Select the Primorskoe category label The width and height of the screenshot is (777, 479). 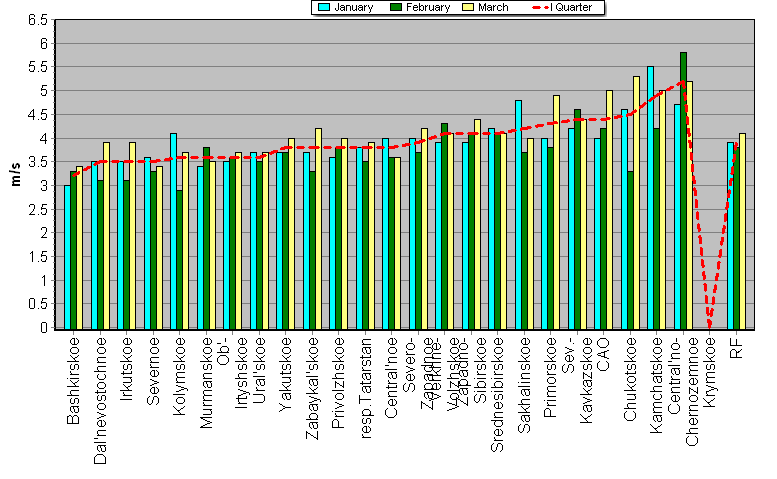tap(551, 377)
